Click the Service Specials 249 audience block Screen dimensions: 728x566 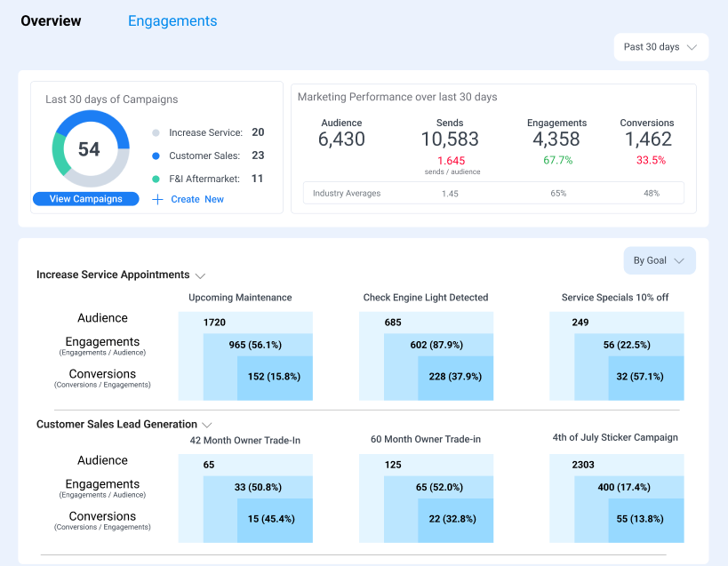click(x=617, y=323)
